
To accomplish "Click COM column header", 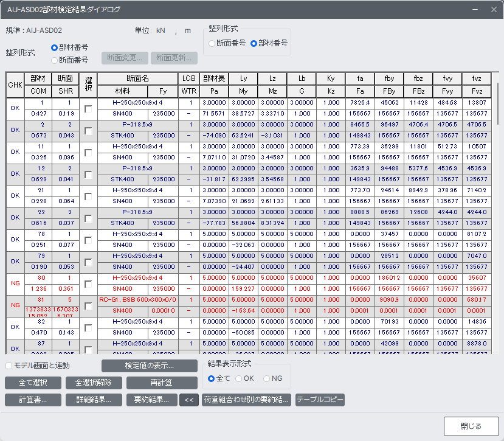I will pos(38,91).
